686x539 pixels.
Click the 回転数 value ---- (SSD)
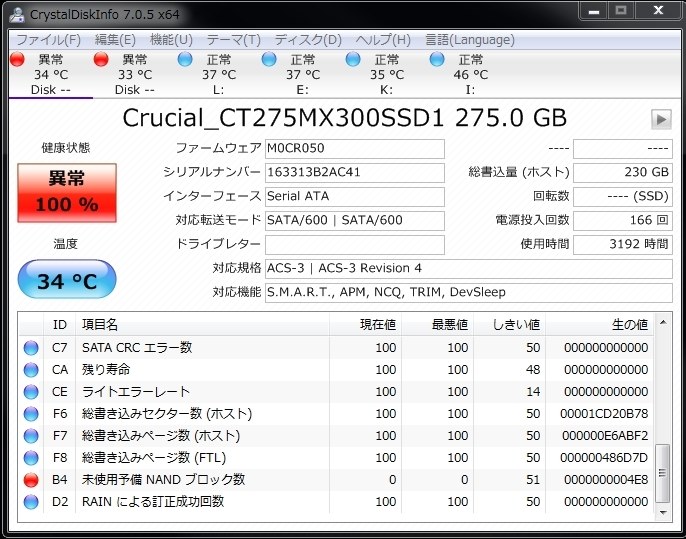pyautogui.click(x=623, y=197)
